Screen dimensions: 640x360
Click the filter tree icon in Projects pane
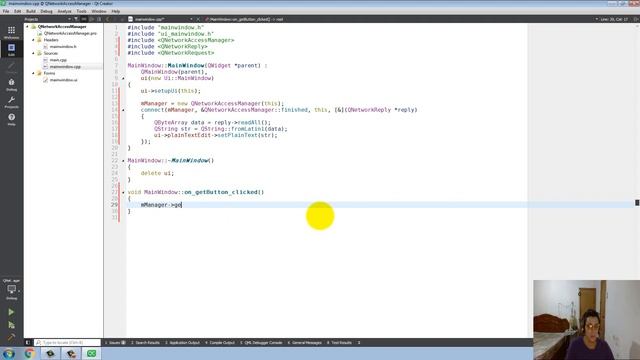(76, 19)
